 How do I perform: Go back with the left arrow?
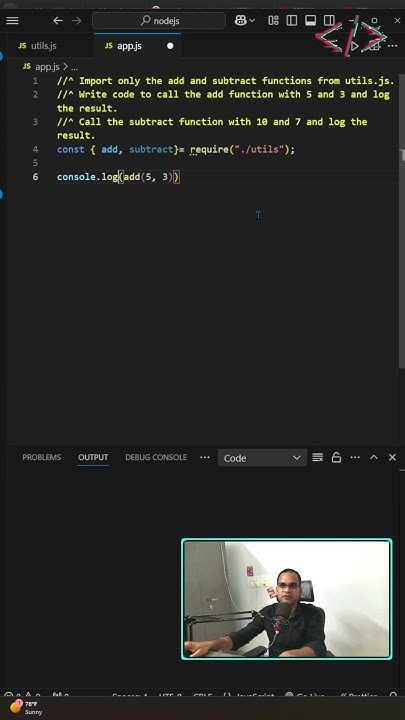[58, 21]
